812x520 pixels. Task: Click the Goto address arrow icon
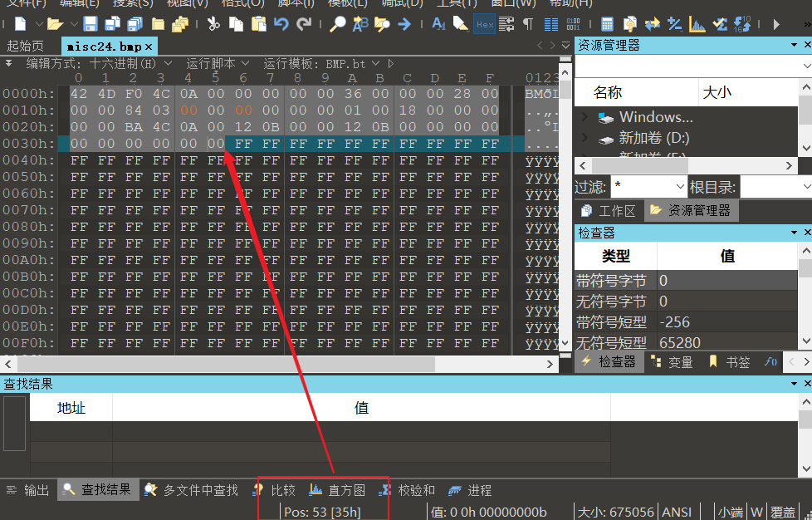[404, 23]
